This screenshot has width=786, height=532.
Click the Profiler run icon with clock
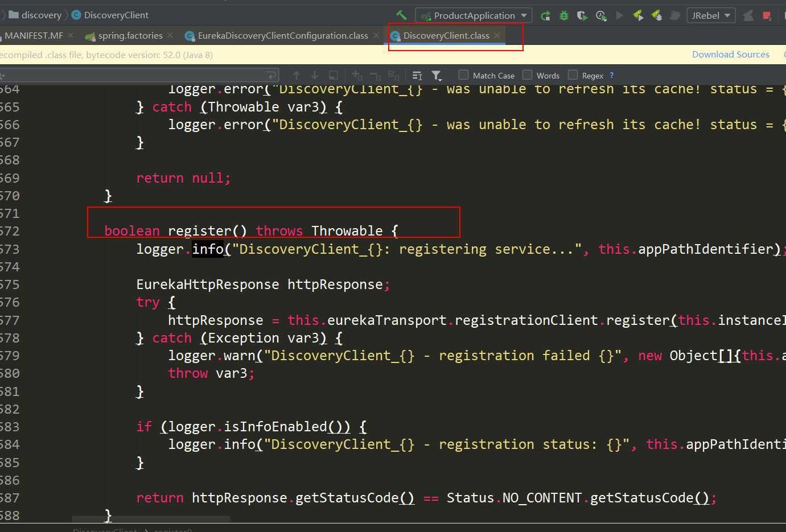(x=601, y=16)
